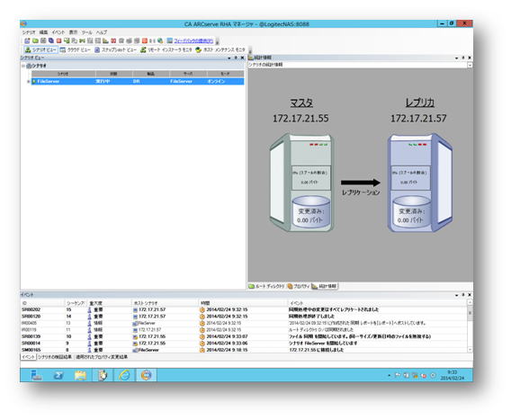Open File Explorer from taskbar
Viewport: 511px width, 420px height.
(x=80, y=375)
